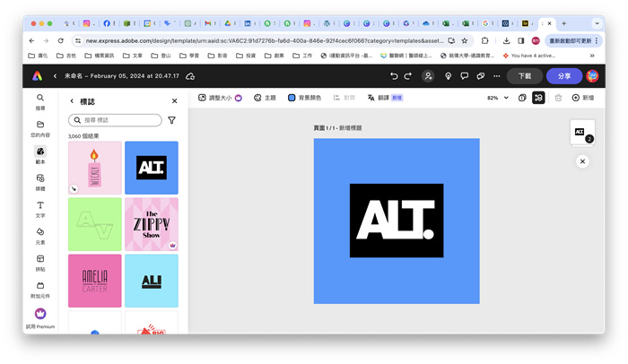The image size is (628, 364).
Task: Select the Amelia Carter pink logo template
Action: point(94,280)
